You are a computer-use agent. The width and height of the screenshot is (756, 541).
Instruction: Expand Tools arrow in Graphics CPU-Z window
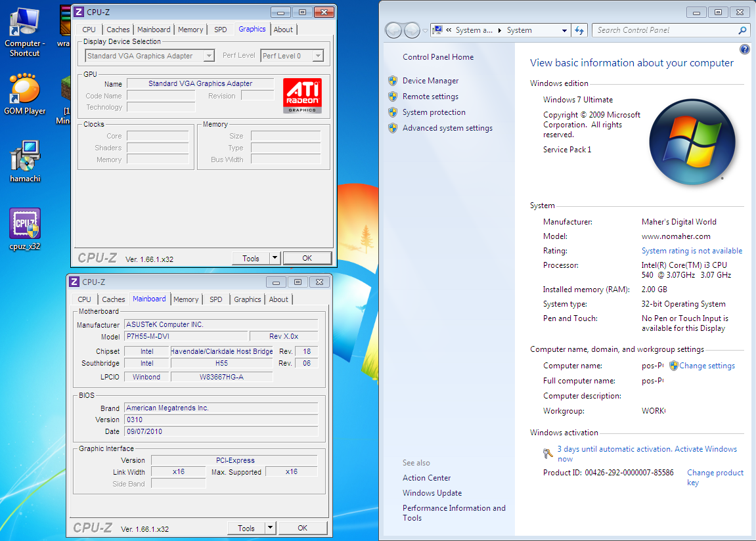(275, 258)
